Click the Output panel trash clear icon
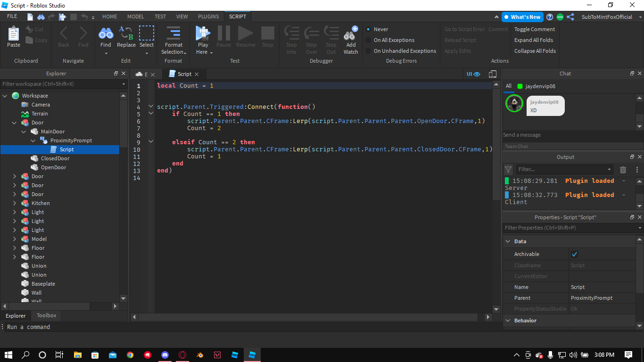644x362 pixels. [x=623, y=170]
